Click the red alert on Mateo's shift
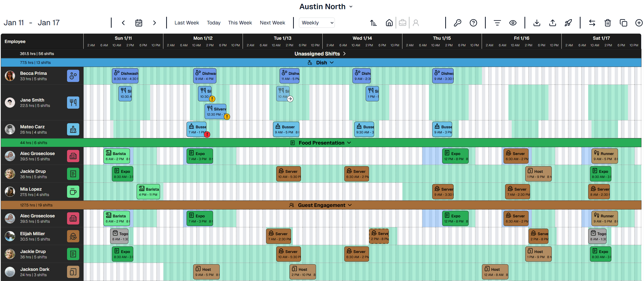The image size is (644, 281). point(207,134)
